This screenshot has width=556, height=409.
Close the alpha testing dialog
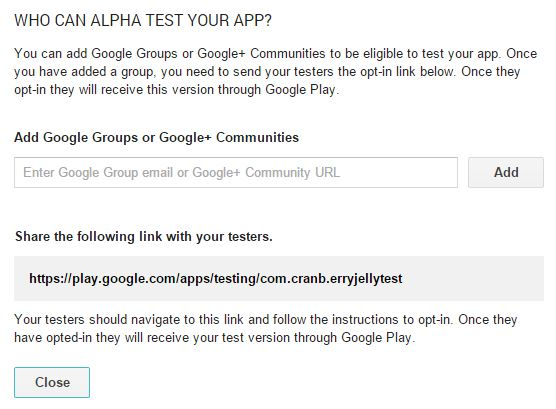pos(52,382)
